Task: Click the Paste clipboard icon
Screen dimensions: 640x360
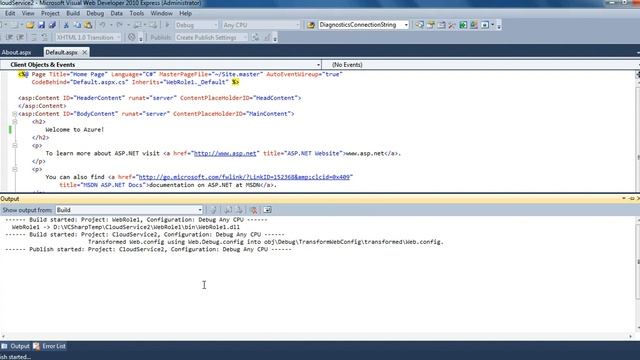Action: (88, 25)
